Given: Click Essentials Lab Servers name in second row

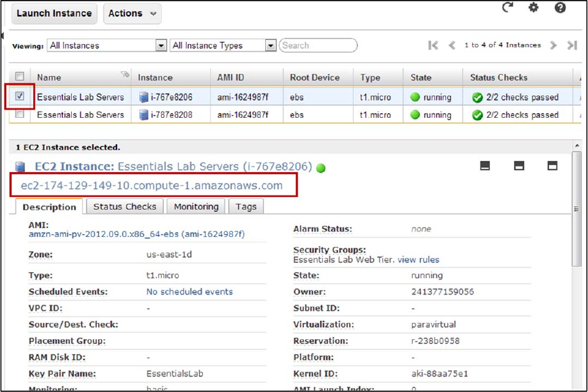Looking at the screenshot, I should click(x=81, y=115).
